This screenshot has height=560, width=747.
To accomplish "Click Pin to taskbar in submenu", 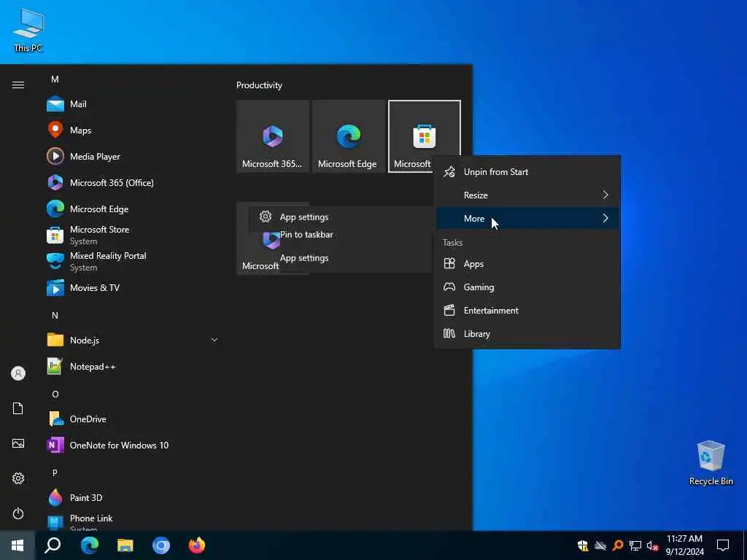I will [x=306, y=234].
